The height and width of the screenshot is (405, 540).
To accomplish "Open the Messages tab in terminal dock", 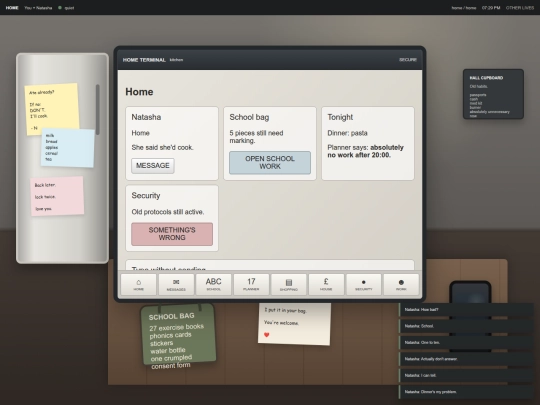I will (176, 284).
